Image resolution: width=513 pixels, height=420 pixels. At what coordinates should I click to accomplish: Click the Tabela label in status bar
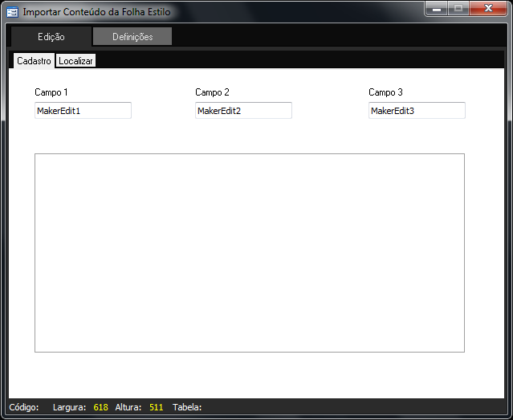[x=187, y=407]
